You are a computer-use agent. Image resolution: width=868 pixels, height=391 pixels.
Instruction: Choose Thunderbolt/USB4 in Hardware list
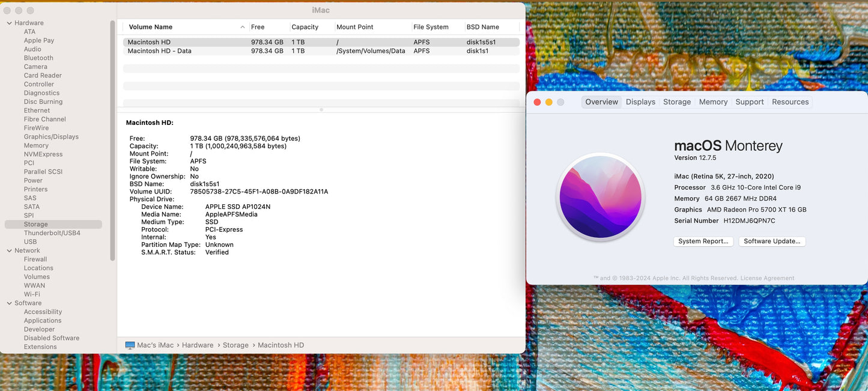pyautogui.click(x=52, y=233)
